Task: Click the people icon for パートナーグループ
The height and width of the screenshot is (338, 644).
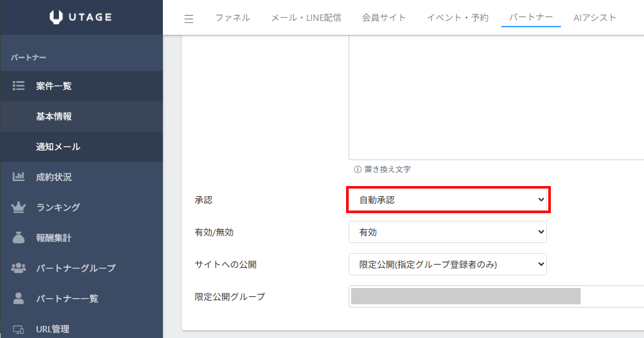Action: point(18,268)
